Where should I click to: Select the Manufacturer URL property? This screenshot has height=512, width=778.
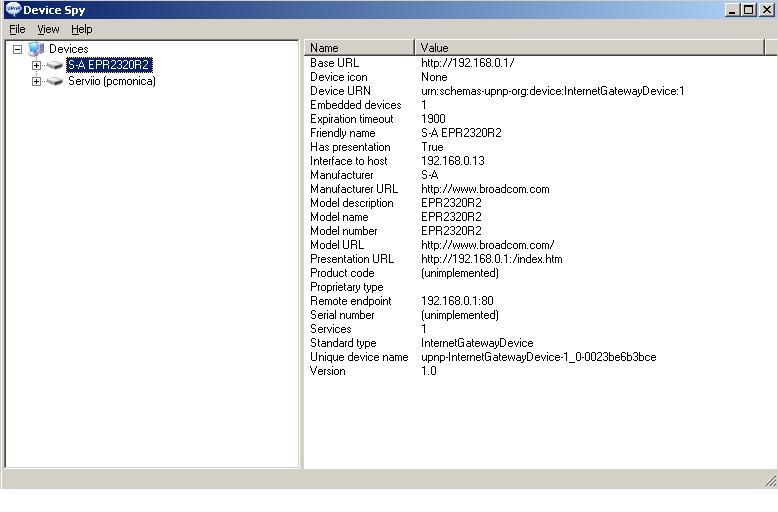[x=354, y=189]
